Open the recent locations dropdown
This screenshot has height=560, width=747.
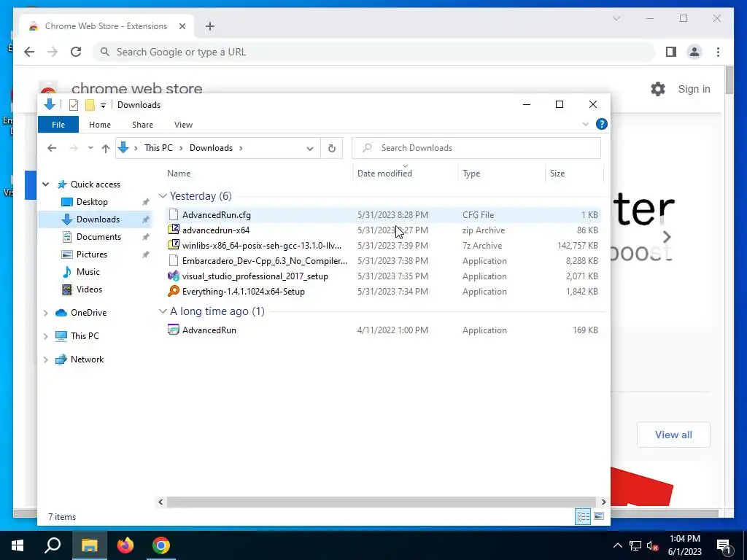90,148
